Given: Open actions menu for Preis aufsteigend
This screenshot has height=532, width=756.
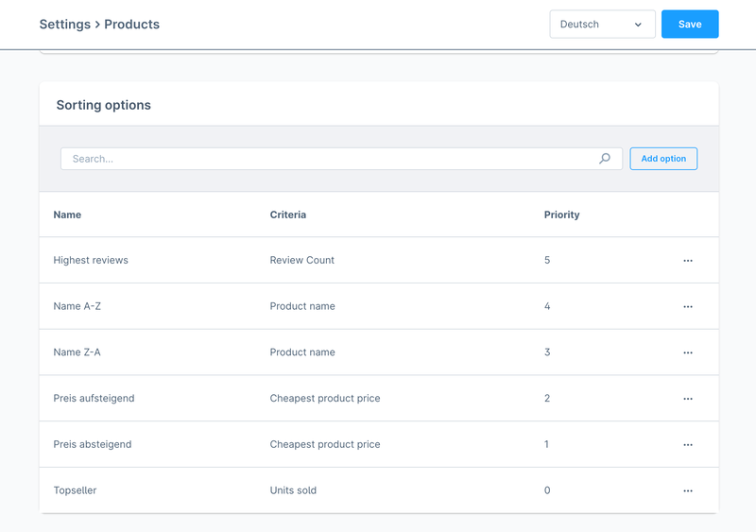Looking at the screenshot, I should [687, 399].
